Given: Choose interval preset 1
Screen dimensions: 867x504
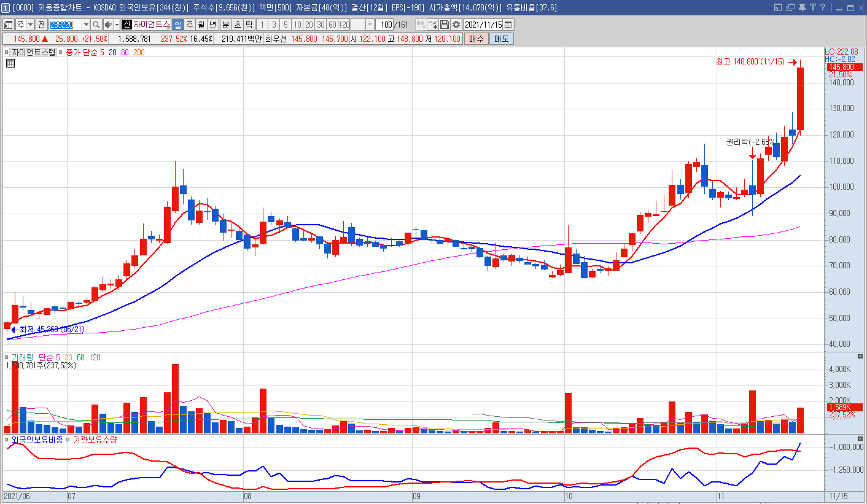Looking at the screenshot, I should point(262,25).
